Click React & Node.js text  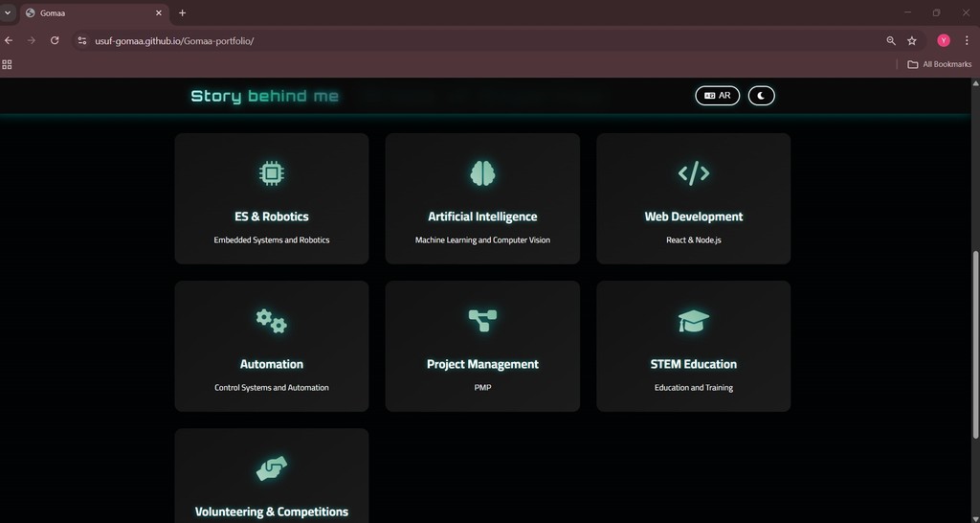click(694, 240)
